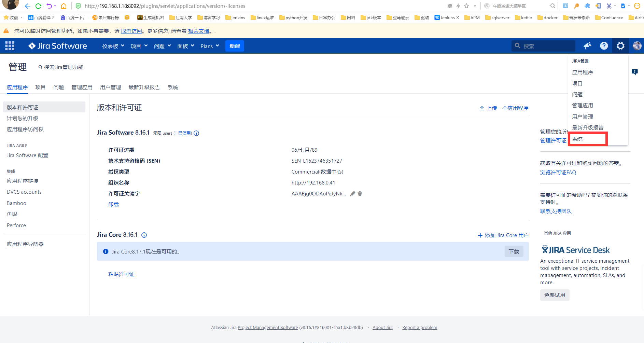Click the info icon beside Jira Core 8.16.1

144,235
